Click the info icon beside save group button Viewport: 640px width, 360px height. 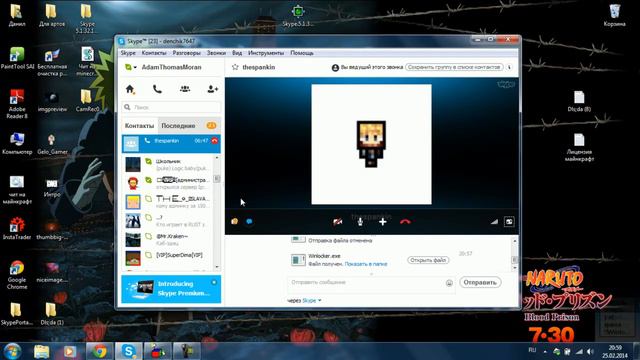(509, 67)
